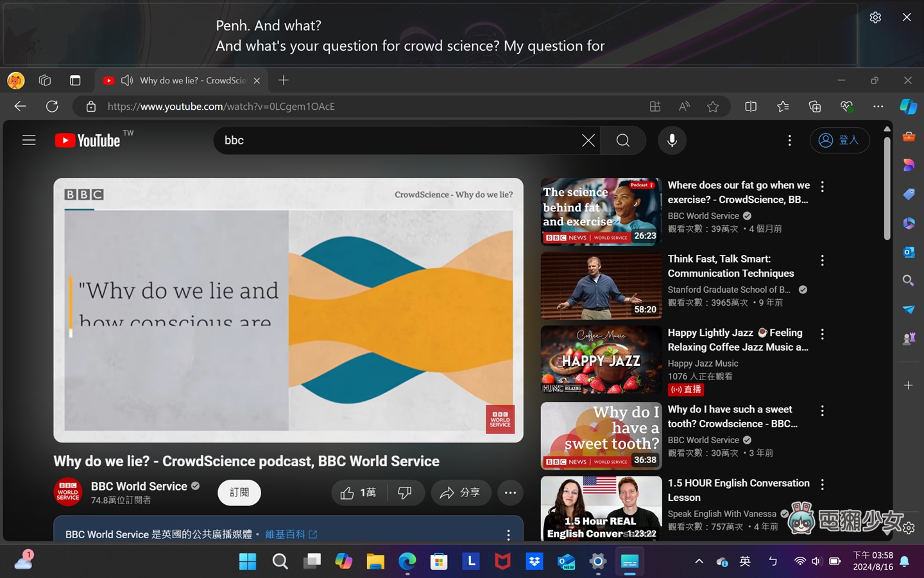Open menu for 'Think Fast, Talk Smart' video
The height and width of the screenshot is (578, 924).
click(x=822, y=260)
